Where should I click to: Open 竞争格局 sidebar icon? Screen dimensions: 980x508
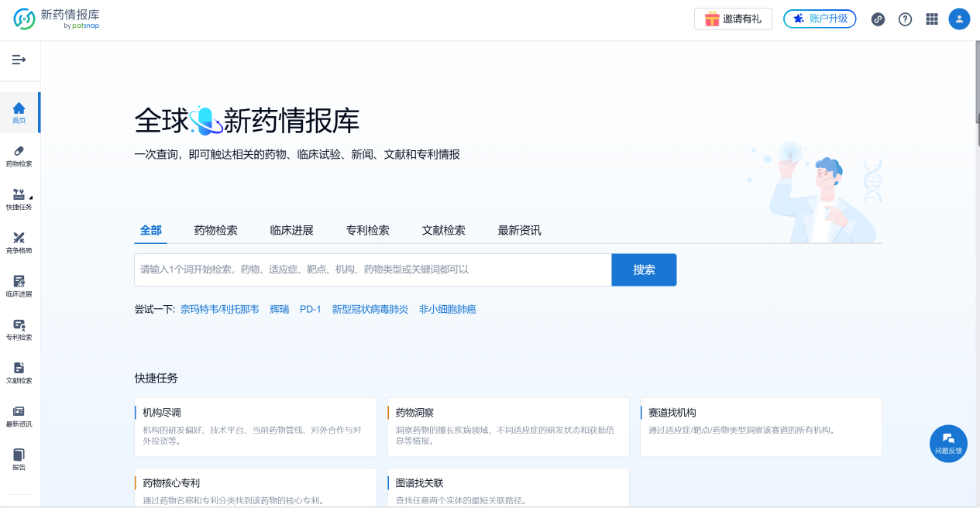[19, 242]
